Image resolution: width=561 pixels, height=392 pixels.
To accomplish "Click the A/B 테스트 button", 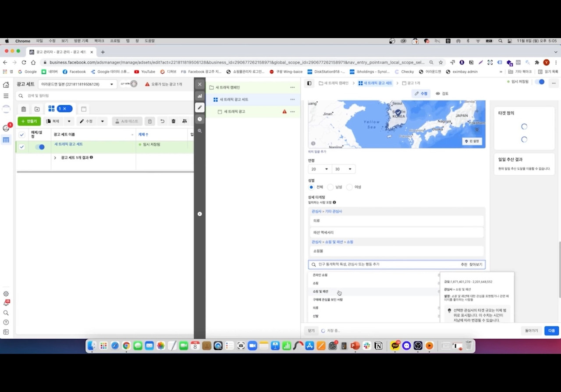I will pos(127,121).
